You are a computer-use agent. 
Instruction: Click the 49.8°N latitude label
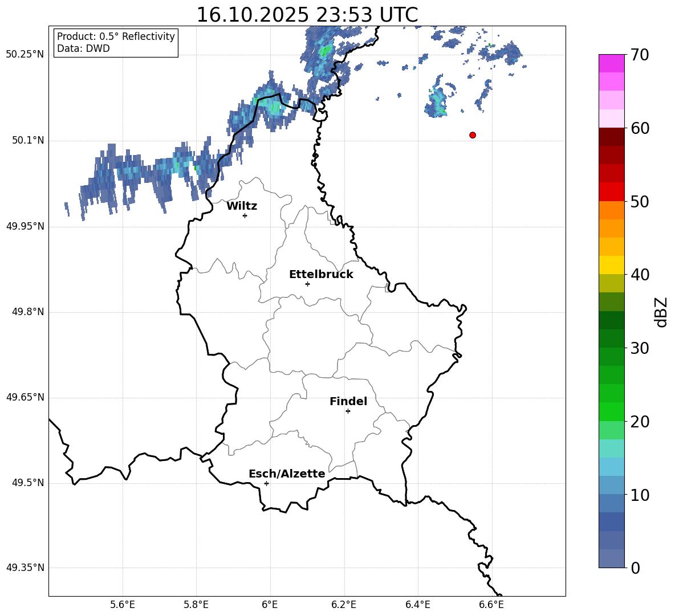28,312
